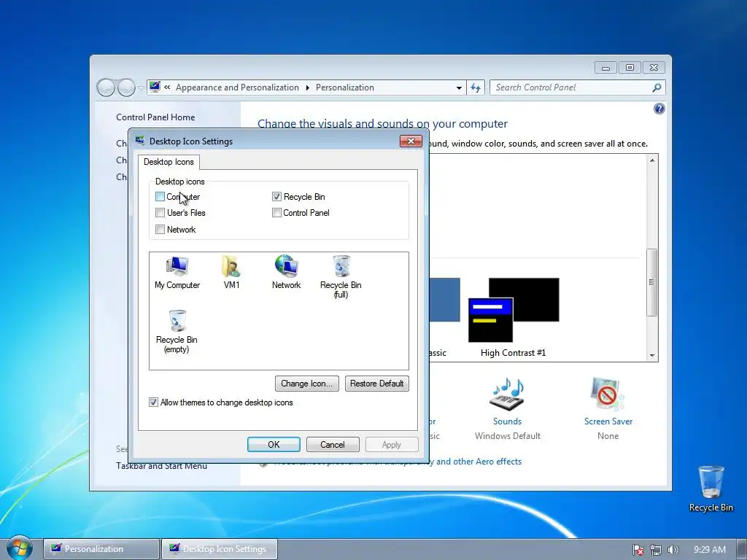Select the Recycle Bin (full) icon
The height and width of the screenshot is (560, 747).
click(x=341, y=277)
